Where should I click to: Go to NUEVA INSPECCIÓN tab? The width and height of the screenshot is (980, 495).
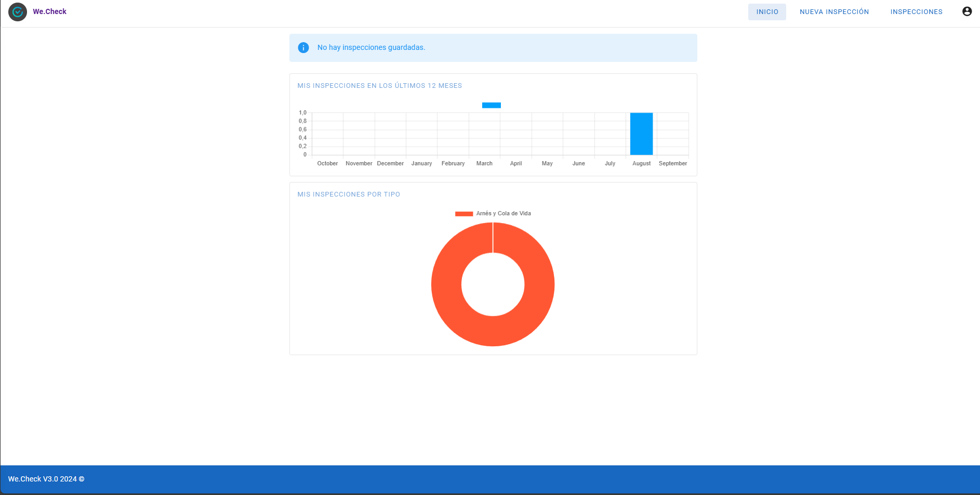[834, 12]
